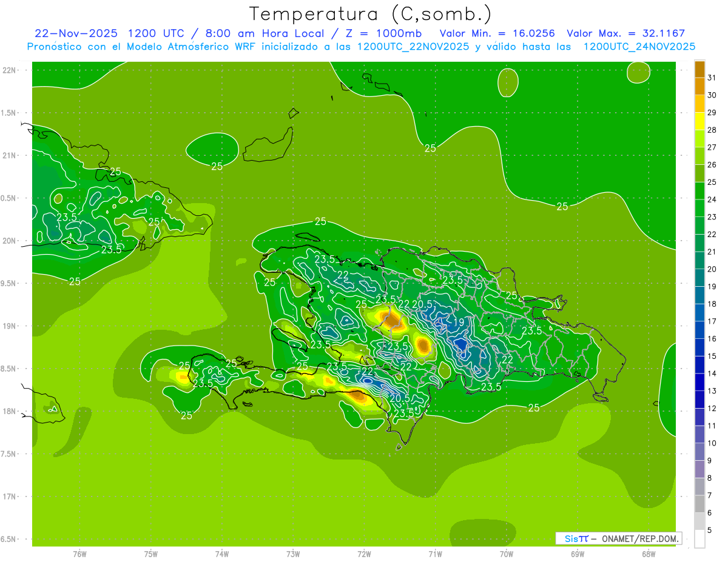Click the legend value '13'
This screenshot has width=728, height=562.
point(712,391)
